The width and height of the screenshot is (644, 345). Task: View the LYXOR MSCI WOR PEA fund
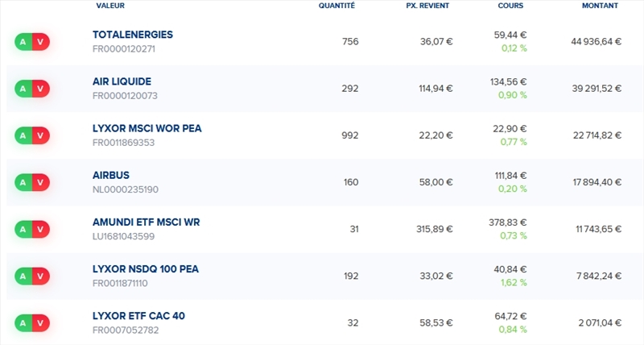point(146,128)
